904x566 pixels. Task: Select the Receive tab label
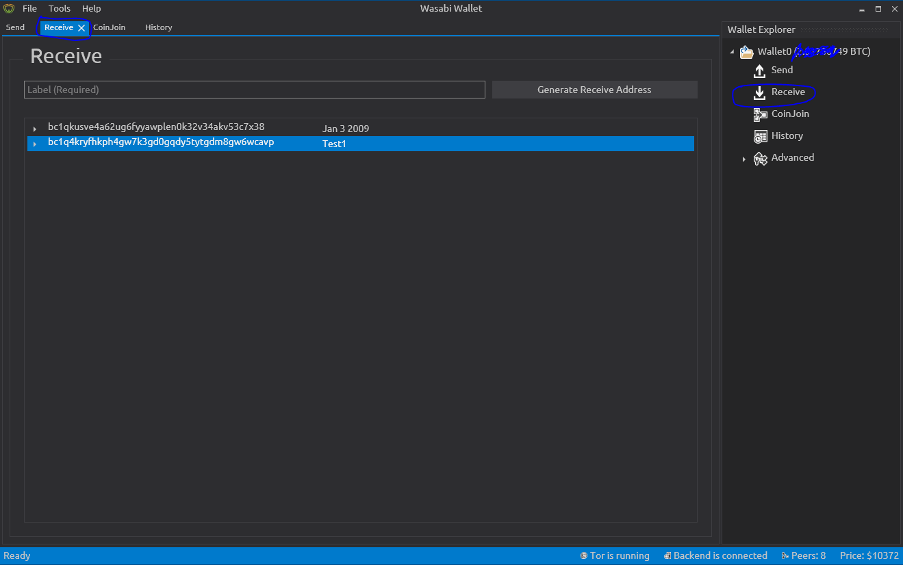tap(58, 27)
